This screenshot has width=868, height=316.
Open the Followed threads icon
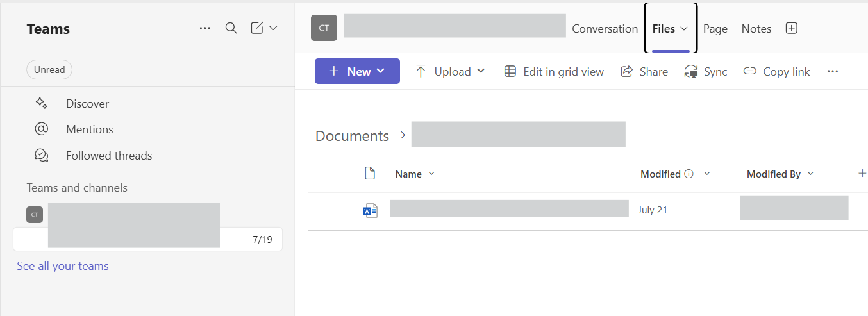[41, 155]
